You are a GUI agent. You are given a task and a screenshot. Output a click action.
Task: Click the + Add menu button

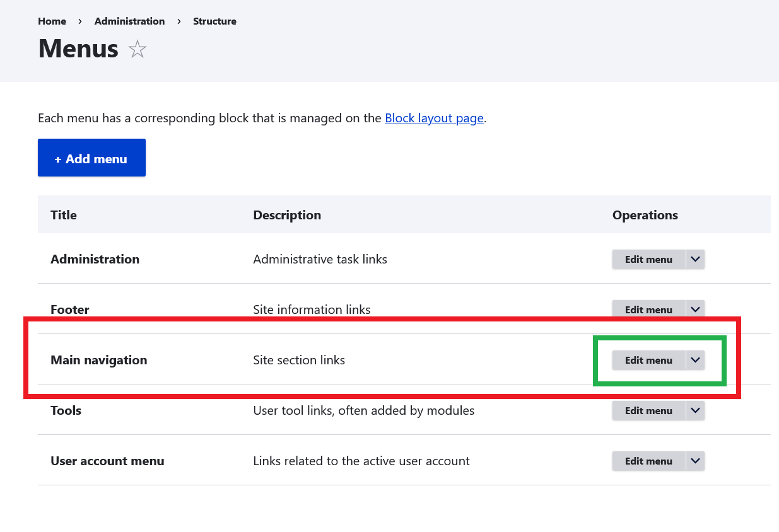(x=91, y=158)
